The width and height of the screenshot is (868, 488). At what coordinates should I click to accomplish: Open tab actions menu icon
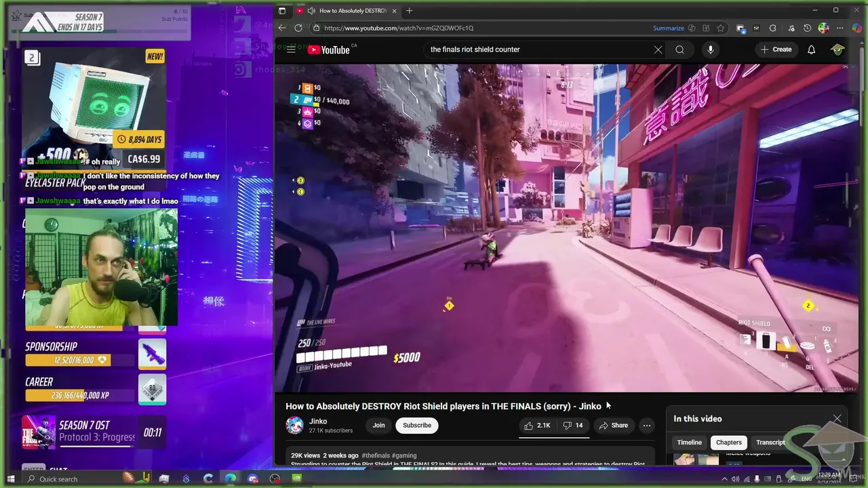(282, 11)
